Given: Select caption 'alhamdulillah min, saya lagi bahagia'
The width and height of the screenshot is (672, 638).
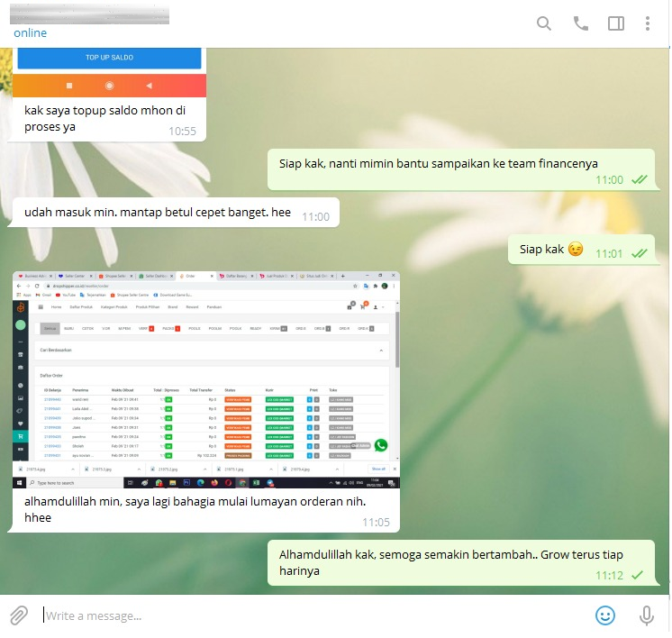Looking at the screenshot, I should (195, 509).
